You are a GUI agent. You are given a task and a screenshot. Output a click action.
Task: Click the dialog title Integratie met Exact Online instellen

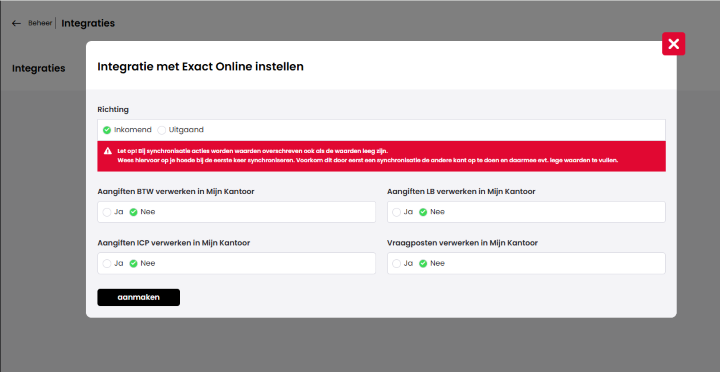click(200, 67)
